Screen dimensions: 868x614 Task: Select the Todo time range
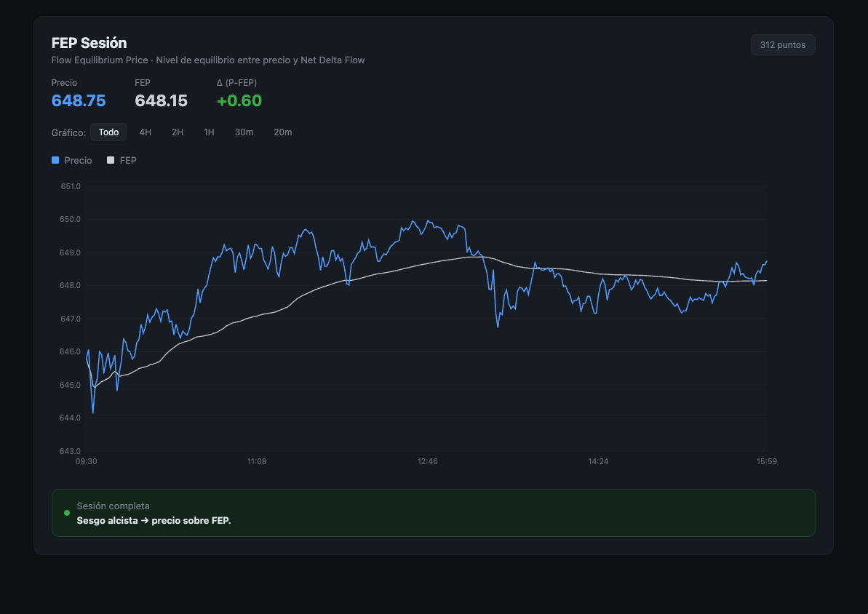(108, 132)
